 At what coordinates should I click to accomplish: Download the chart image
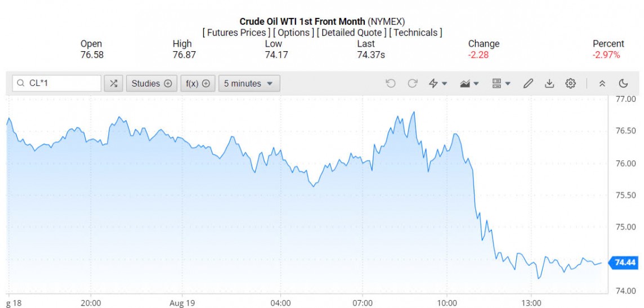549,84
